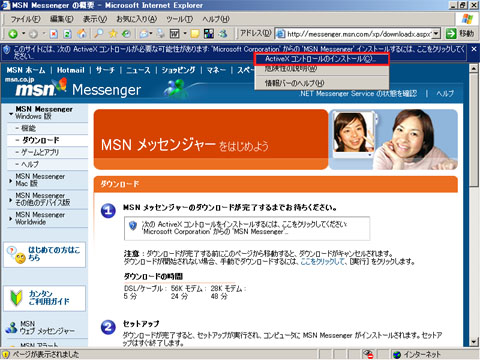This screenshot has height=360, width=480.
Task: Click the in-page ActiveX install notice box
Action: click(247, 228)
